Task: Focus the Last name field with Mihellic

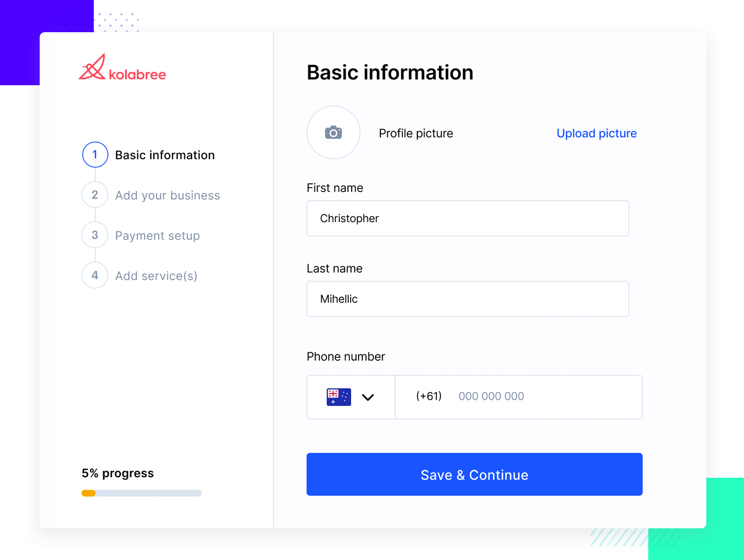Action: (468, 299)
